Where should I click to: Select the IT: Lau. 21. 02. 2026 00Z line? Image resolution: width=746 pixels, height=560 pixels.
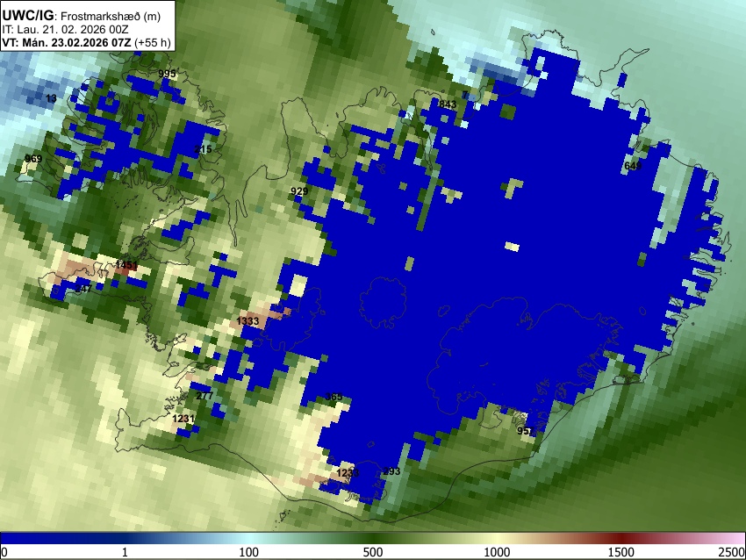65,29
